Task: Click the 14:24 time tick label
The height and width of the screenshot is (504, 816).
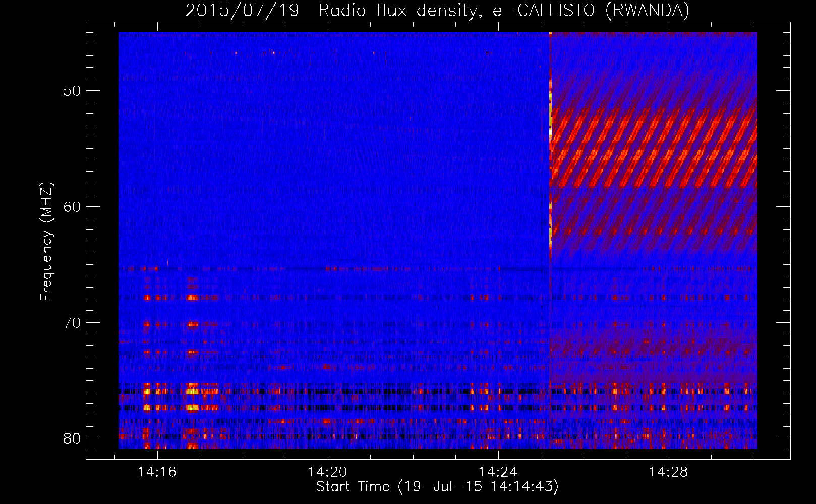Action: [498, 472]
